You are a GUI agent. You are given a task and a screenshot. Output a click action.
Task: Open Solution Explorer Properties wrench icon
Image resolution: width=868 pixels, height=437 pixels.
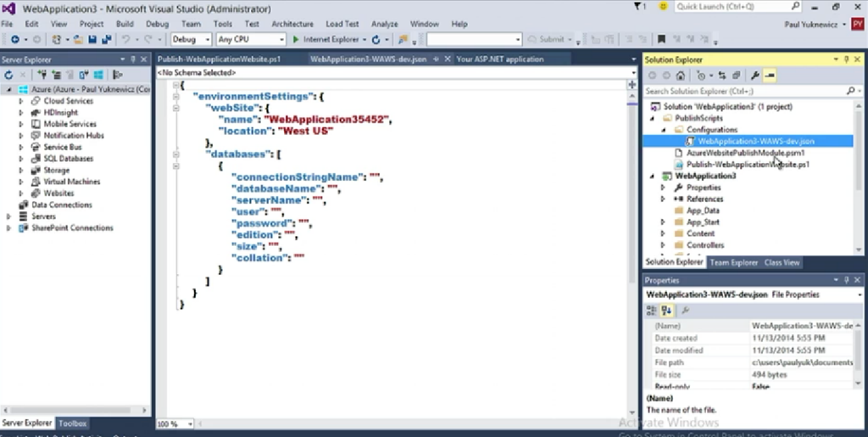coord(754,76)
